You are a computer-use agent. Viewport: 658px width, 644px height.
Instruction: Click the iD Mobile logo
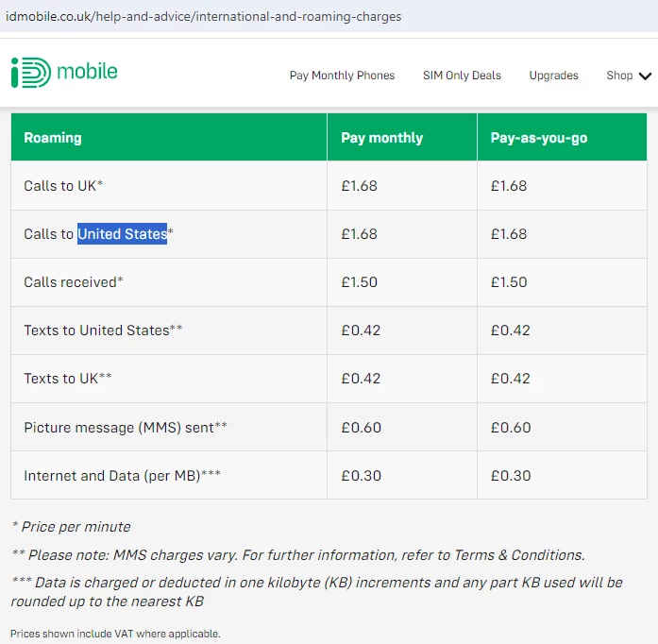point(64,73)
